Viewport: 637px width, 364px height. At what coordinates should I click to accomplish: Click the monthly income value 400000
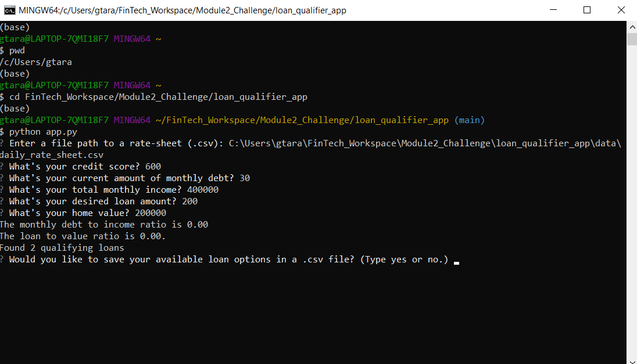203,189
